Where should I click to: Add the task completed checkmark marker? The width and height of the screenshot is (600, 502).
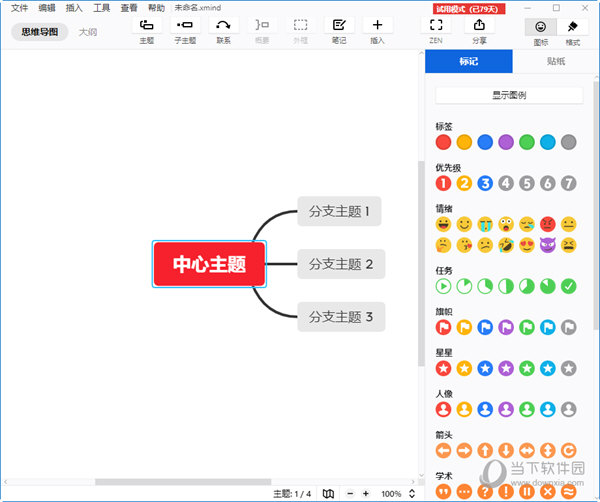[x=569, y=286]
